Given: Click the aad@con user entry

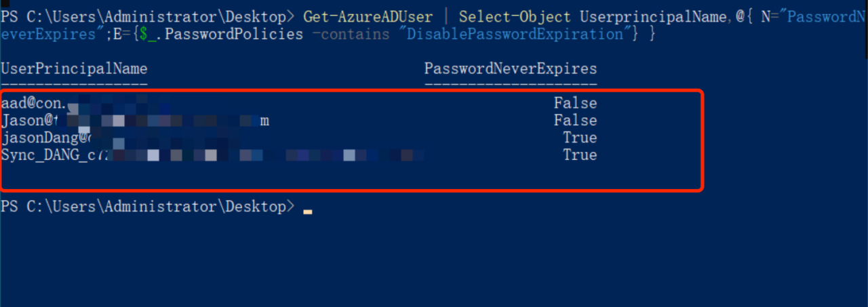Looking at the screenshot, I should [85, 104].
